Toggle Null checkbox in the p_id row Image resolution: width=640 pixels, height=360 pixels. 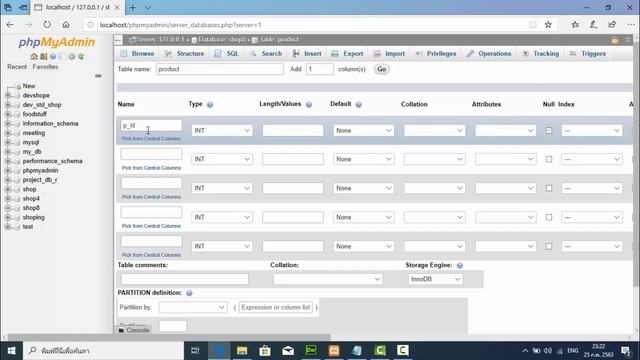[x=549, y=131]
